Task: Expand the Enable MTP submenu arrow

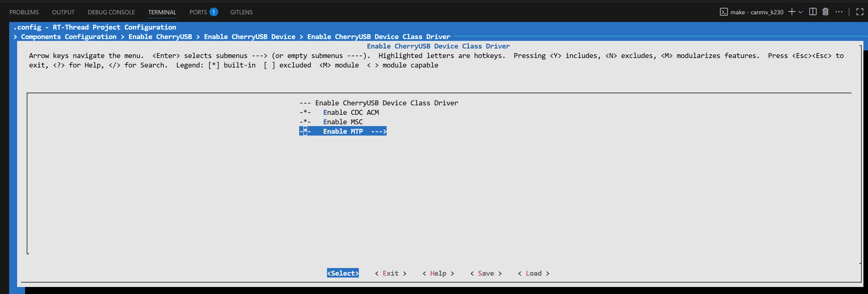Action: tap(379, 131)
